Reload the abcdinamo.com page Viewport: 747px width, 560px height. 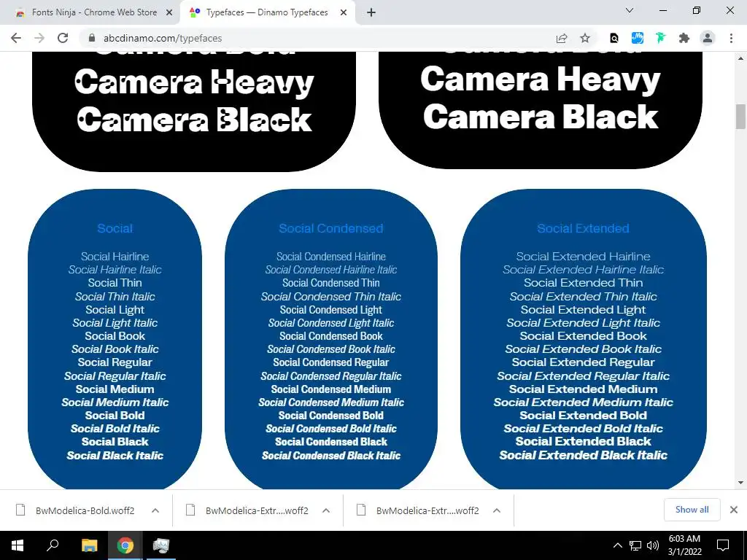coord(63,38)
